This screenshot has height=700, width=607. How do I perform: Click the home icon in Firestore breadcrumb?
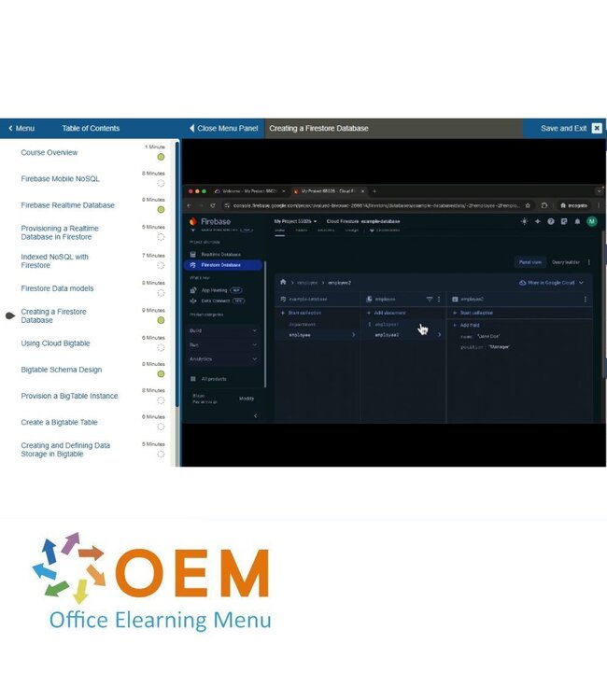pyautogui.click(x=283, y=282)
